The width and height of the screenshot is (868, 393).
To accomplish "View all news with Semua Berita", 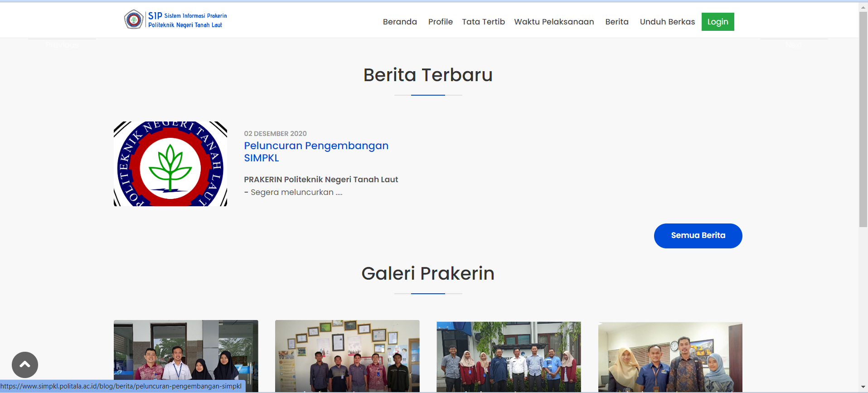I will (698, 236).
